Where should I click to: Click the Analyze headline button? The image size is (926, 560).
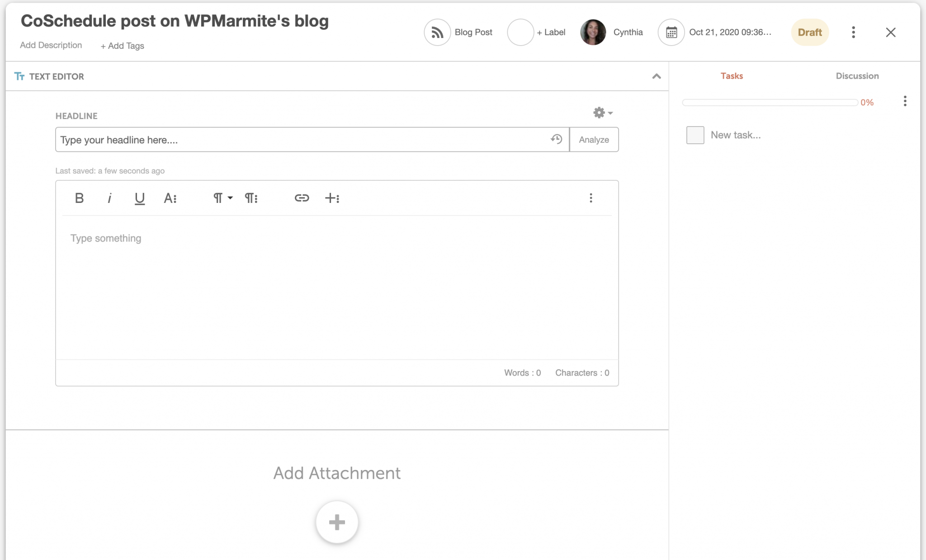coord(594,140)
